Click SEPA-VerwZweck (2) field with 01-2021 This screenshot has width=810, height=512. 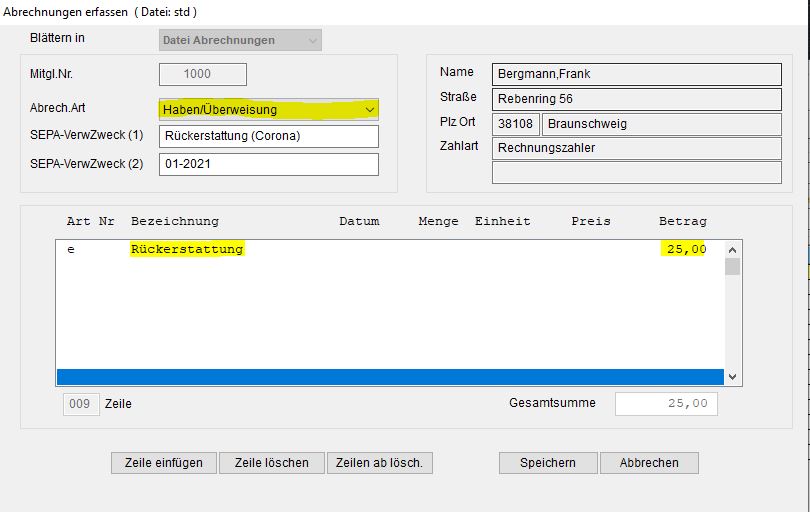[x=268, y=164]
